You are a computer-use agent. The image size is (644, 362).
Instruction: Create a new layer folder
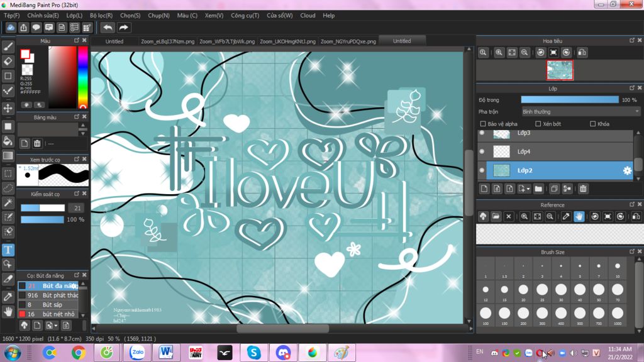click(x=538, y=189)
